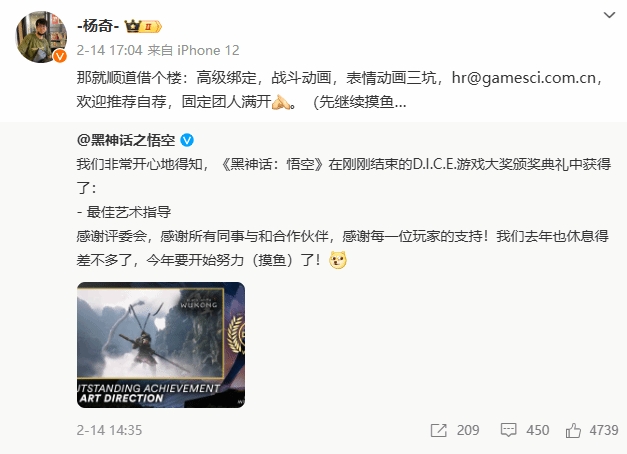627x454 pixels.
Task: Open the post timestamp 2-14 17:04
Action: tap(110, 50)
